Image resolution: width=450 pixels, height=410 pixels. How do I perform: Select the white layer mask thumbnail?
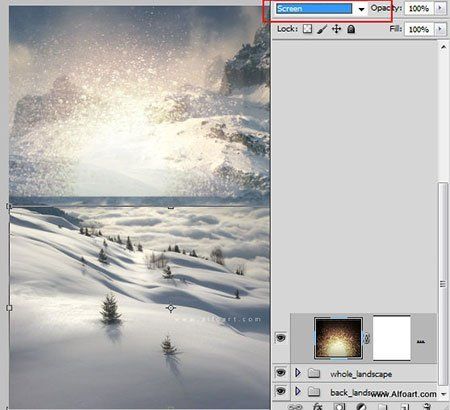click(392, 338)
